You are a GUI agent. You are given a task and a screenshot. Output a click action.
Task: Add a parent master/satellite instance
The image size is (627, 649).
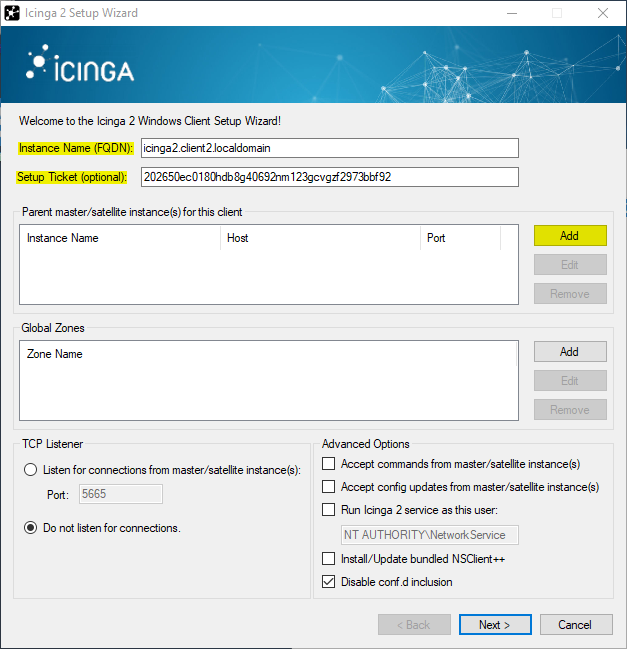tap(570, 236)
